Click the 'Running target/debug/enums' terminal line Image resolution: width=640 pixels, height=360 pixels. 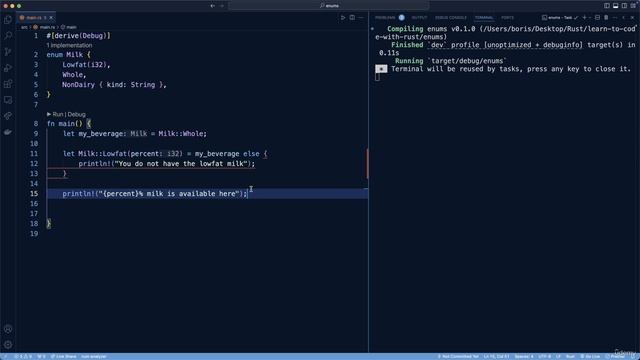pos(450,61)
